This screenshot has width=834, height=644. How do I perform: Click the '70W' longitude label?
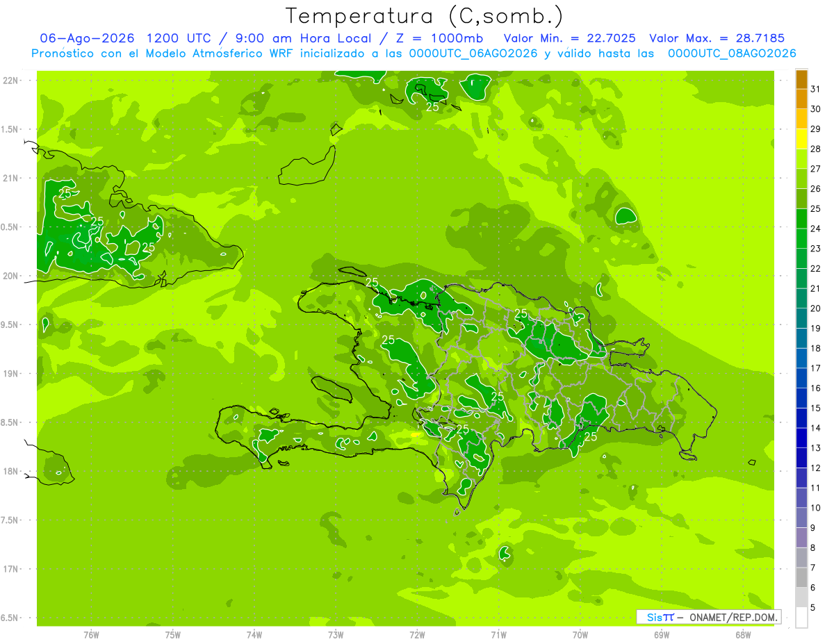tap(580, 635)
